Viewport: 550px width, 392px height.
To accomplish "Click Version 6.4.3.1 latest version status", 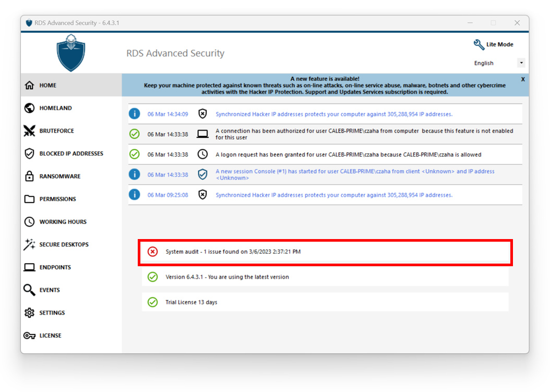I will [325, 277].
